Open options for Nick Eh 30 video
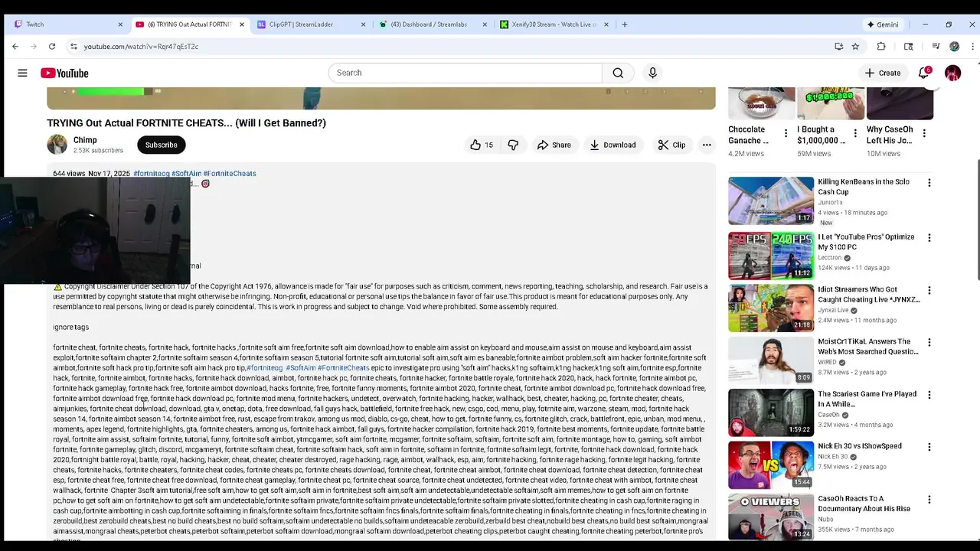The height and width of the screenshot is (551, 980). (929, 447)
